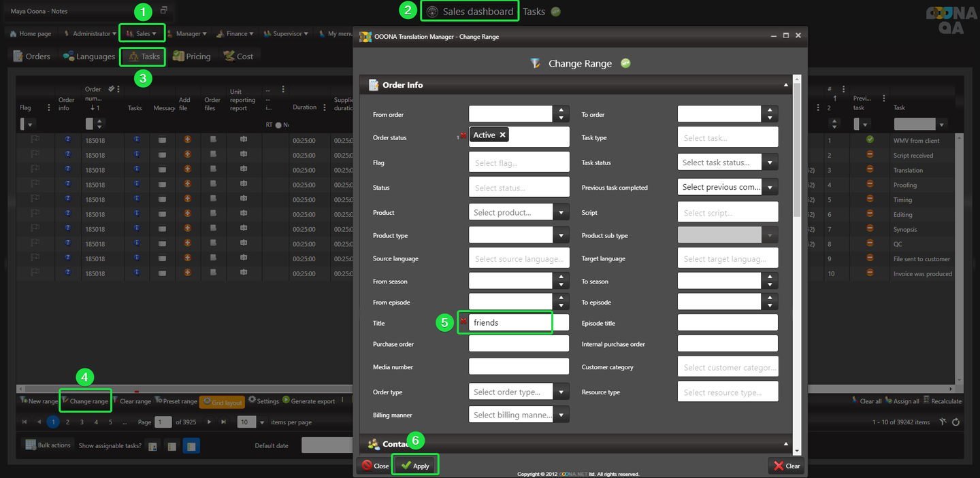Click the refresh icon in grid footer
The image size is (980, 478).
956,422
